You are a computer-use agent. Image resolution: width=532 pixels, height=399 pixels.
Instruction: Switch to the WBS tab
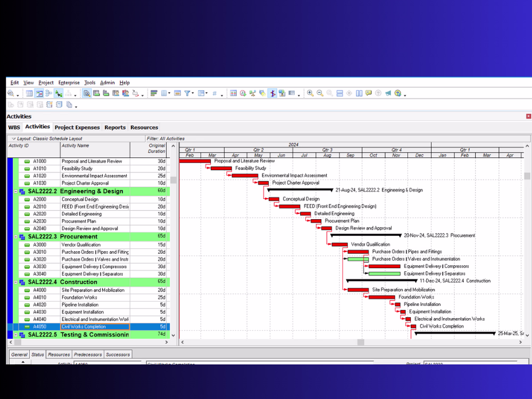(x=14, y=127)
